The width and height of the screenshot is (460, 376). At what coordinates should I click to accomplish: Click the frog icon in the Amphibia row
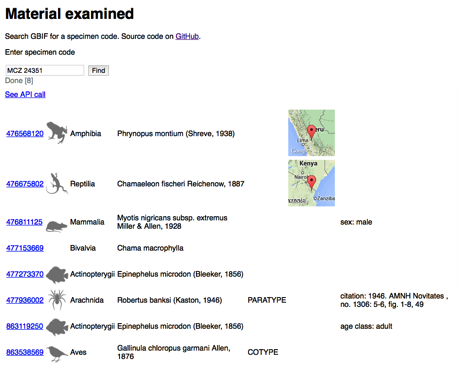(x=57, y=133)
